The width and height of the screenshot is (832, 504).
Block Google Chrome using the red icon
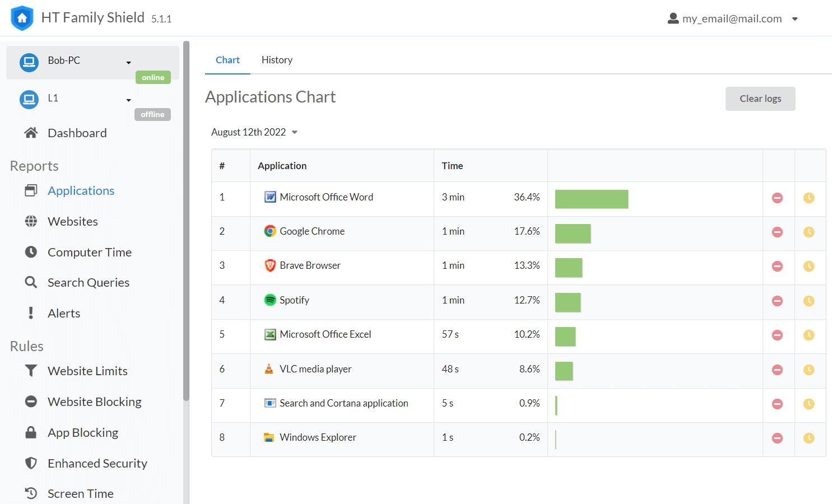click(x=777, y=232)
